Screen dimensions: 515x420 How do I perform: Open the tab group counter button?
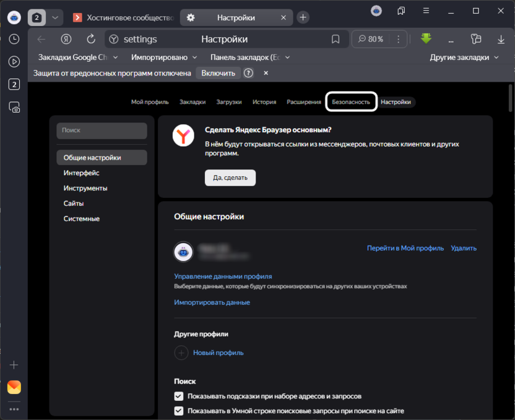coord(37,17)
